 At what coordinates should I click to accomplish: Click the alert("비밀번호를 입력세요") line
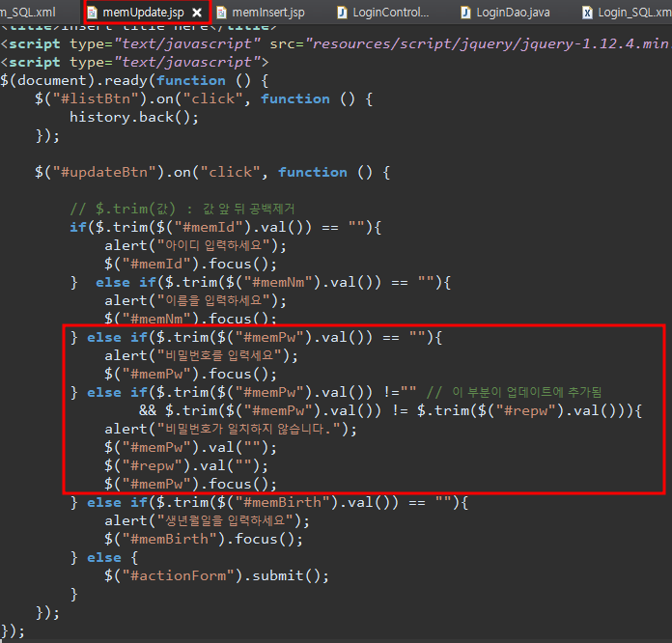[x=202, y=355]
